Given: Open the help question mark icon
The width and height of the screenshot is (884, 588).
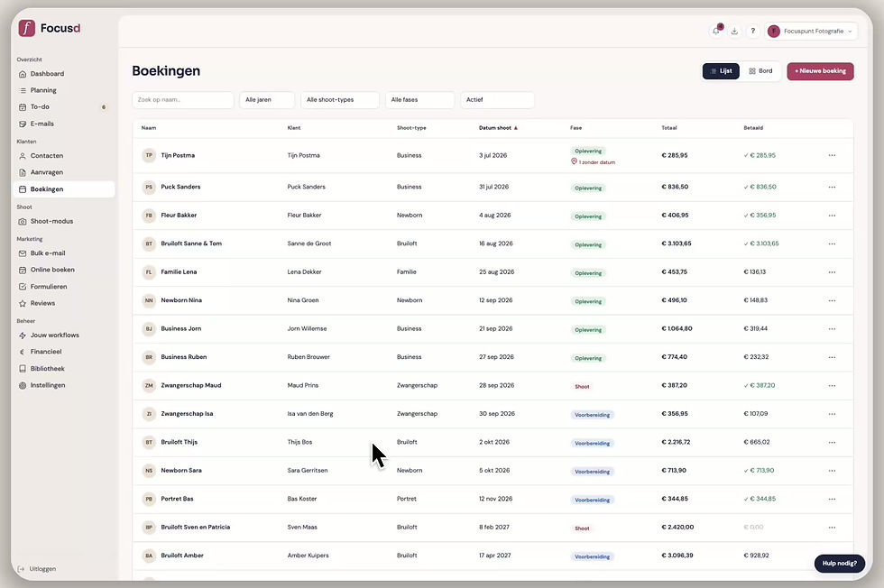Looking at the screenshot, I should [752, 31].
